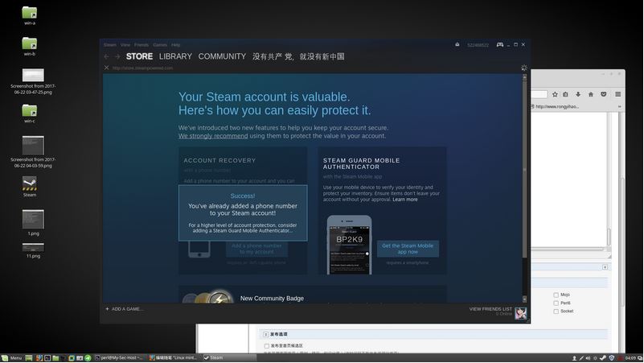The width and height of the screenshot is (644, 363).
Task: Click Get the Steam Mobile app now
Action: [408, 249]
